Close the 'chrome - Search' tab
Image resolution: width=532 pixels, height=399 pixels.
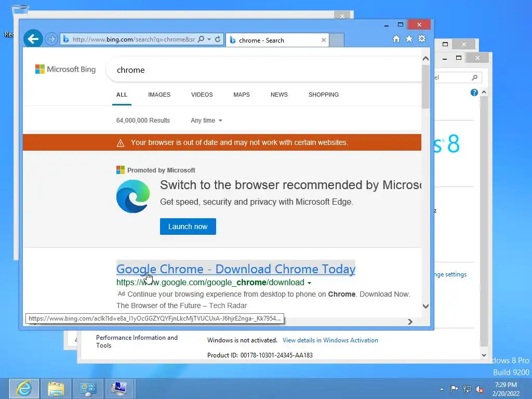[x=324, y=40]
